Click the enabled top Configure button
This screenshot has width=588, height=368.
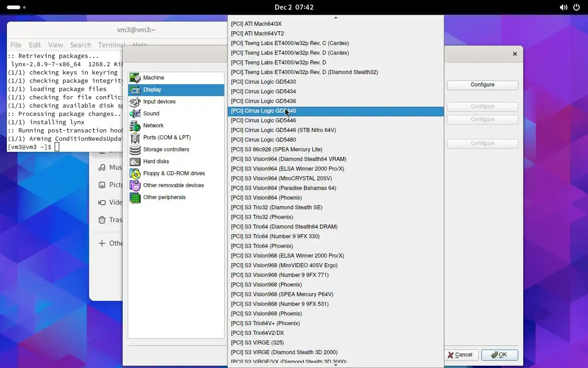482,85
